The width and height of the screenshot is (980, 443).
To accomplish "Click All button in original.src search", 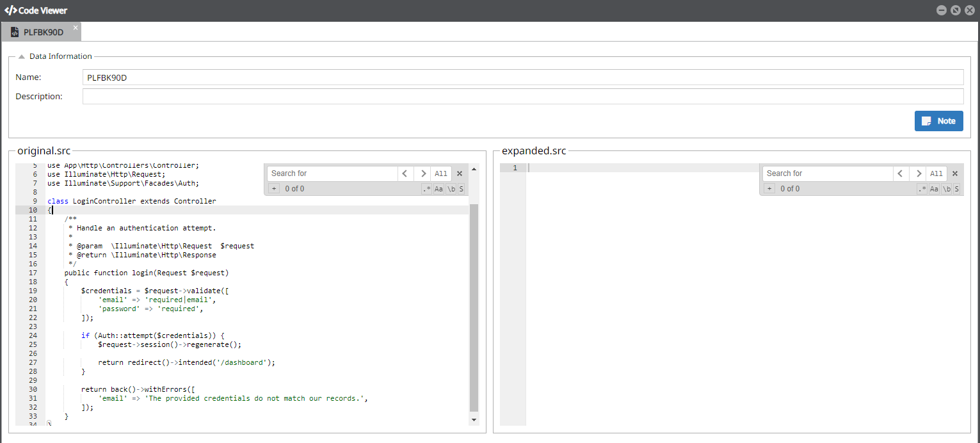I will [441, 173].
